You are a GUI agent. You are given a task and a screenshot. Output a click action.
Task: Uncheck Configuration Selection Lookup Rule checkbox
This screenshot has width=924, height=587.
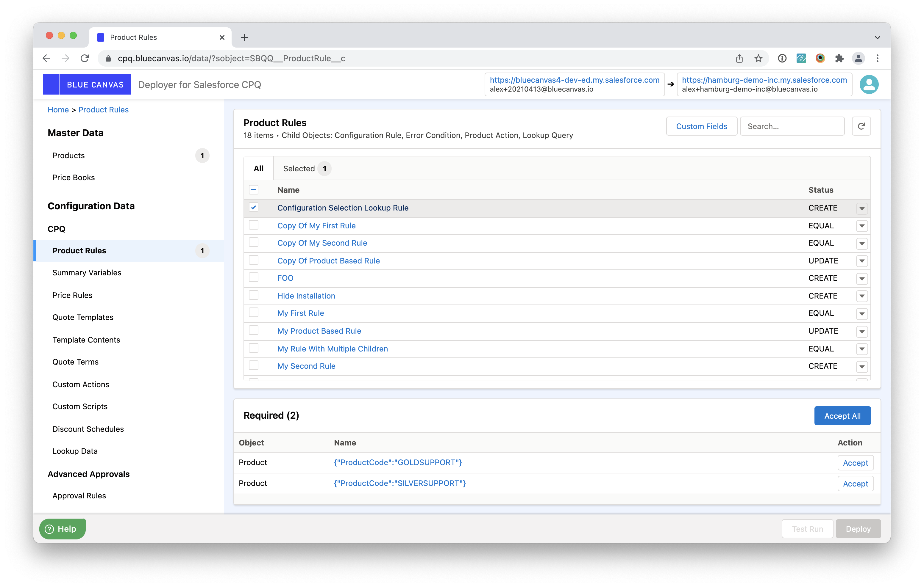[x=254, y=208]
